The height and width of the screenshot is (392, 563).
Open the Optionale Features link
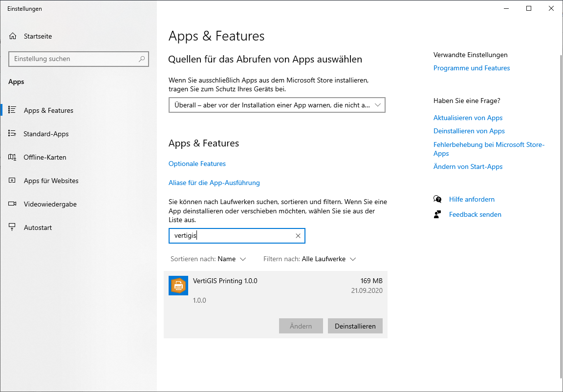tap(197, 164)
